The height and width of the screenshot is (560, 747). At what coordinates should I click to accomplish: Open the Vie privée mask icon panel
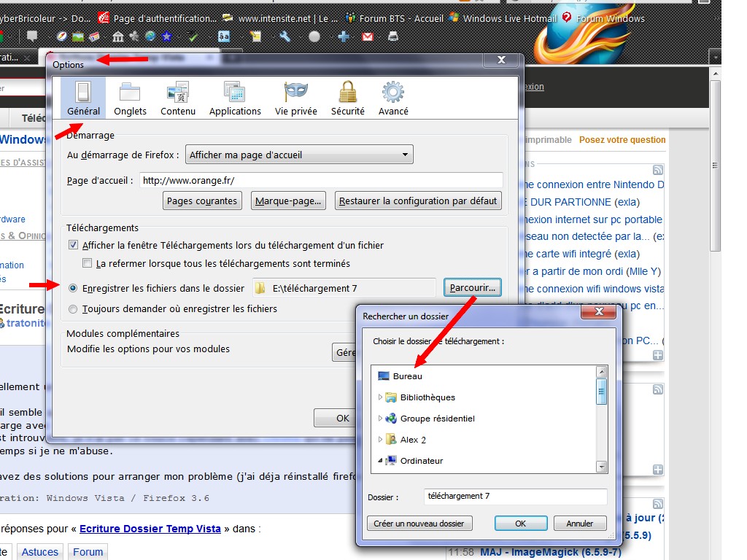pos(295,98)
